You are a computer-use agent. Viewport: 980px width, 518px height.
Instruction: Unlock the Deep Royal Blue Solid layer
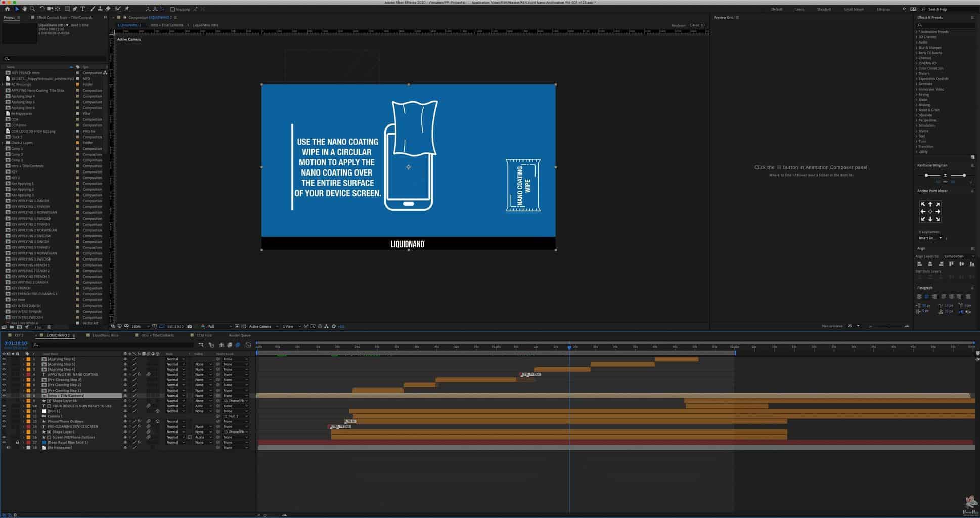(x=18, y=443)
